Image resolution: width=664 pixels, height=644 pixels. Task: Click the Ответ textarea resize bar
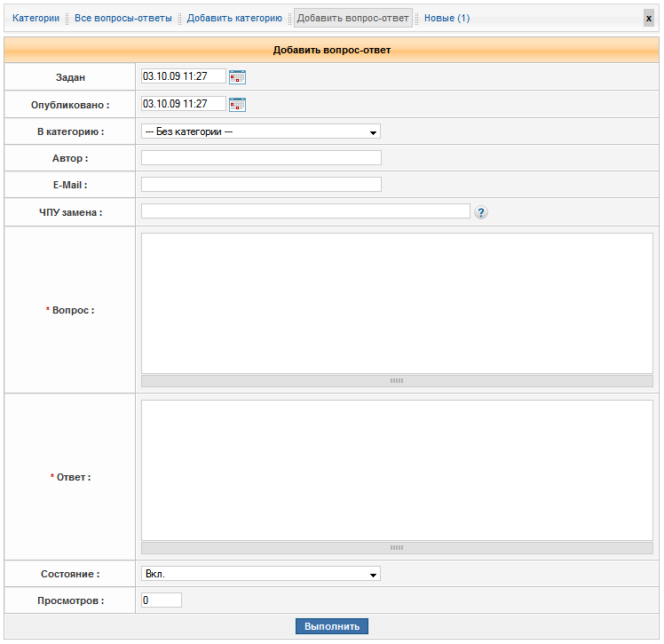(x=397, y=548)
